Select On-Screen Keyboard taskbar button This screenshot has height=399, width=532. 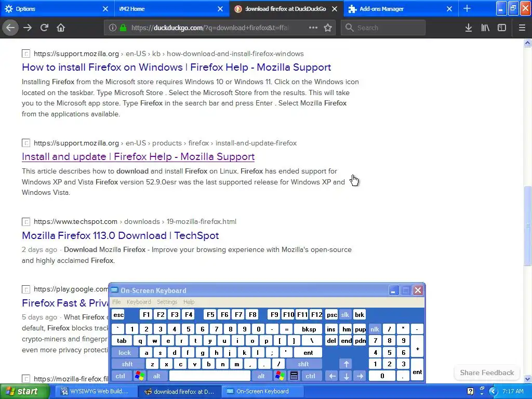[x=262, y=391]
